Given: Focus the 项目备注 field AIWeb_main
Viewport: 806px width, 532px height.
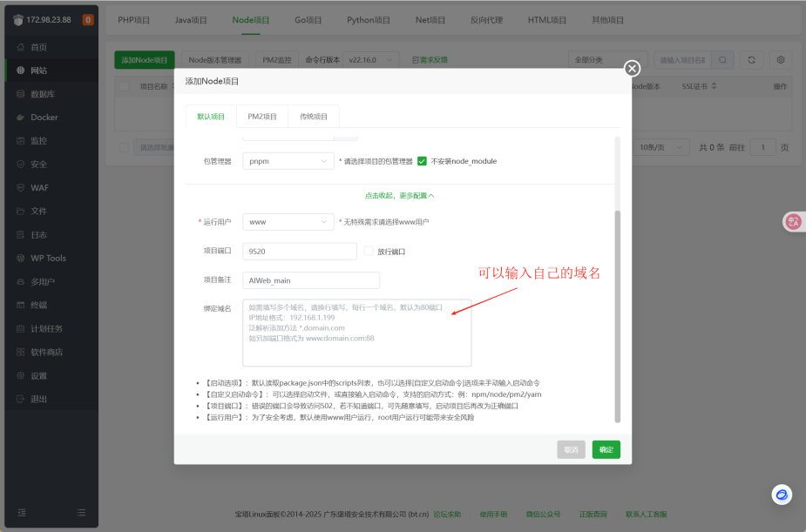Looking at the screenshot, I should click(x=311, y=280).
